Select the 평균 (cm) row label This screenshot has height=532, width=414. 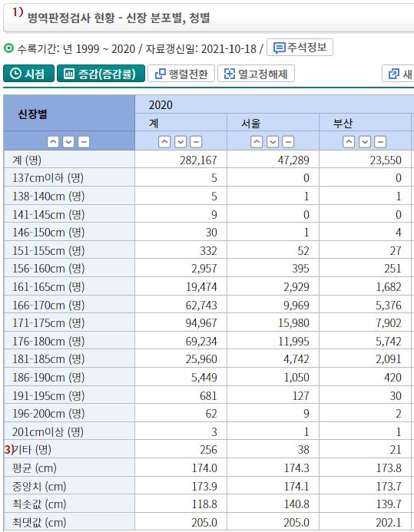(x=34, y=468)
